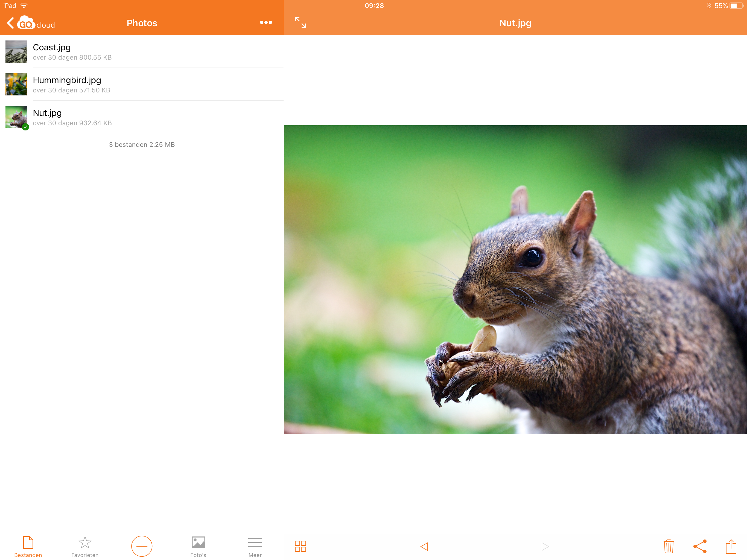Tap the Coast.jpg thumbnail image

(16, 52)
